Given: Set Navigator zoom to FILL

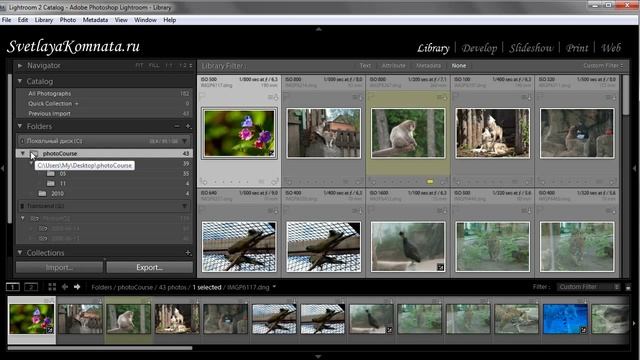Looking at the screenshot, I should pos(154,65).
